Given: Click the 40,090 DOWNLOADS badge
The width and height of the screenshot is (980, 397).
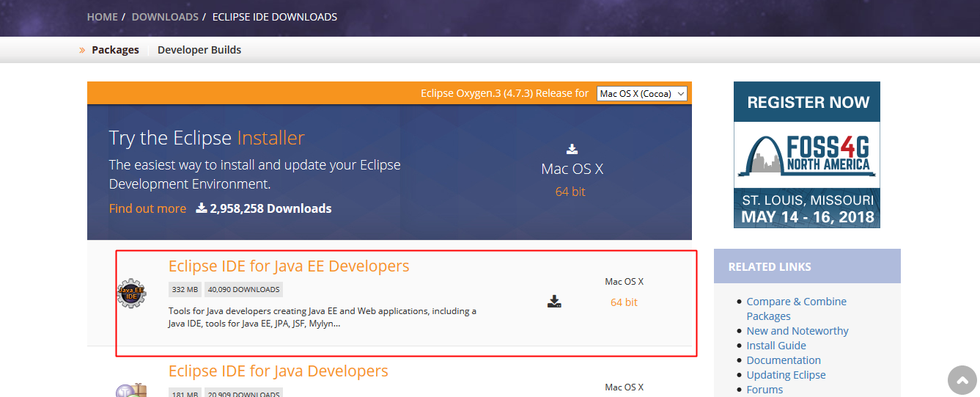Looking at the screenshot, I should [x=243, y=289].
